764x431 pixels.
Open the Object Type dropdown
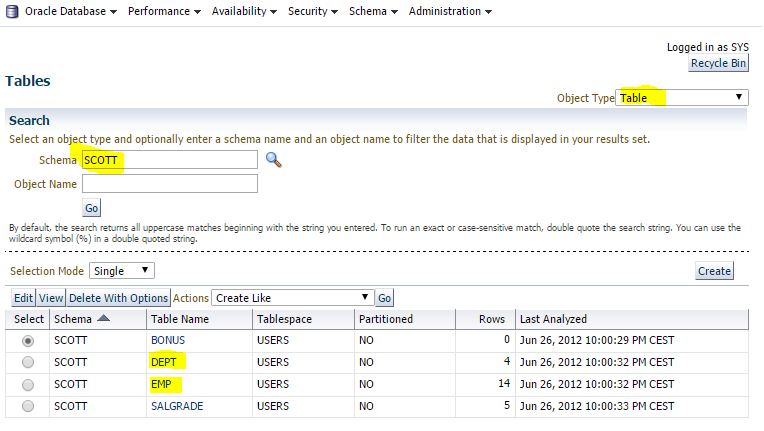pyautogui.click(x=682, y=97)
